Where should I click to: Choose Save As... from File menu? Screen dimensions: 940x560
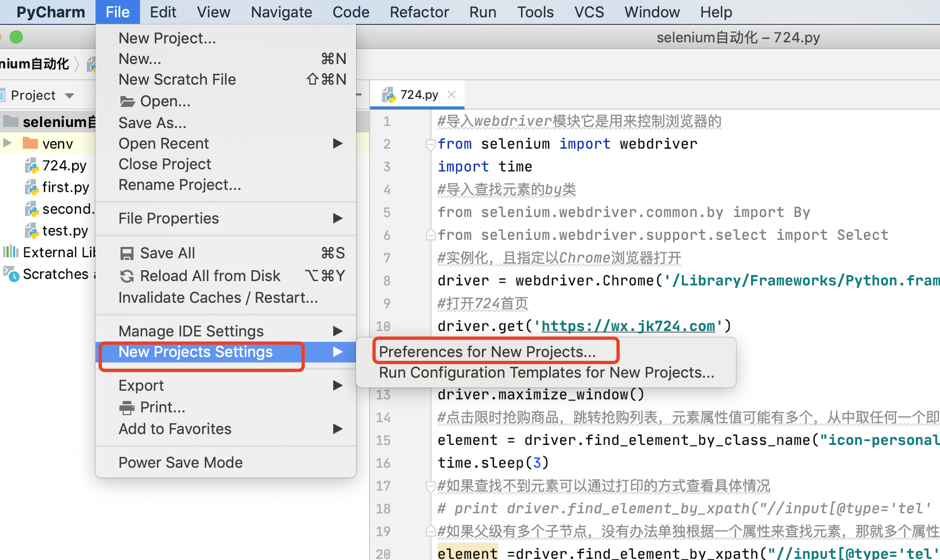tap(225, 123)
